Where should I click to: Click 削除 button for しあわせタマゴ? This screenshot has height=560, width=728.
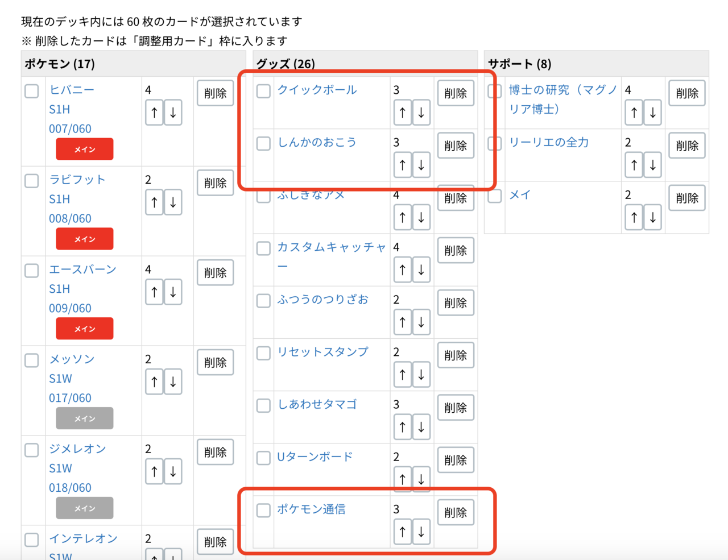(x=455, y=408)
